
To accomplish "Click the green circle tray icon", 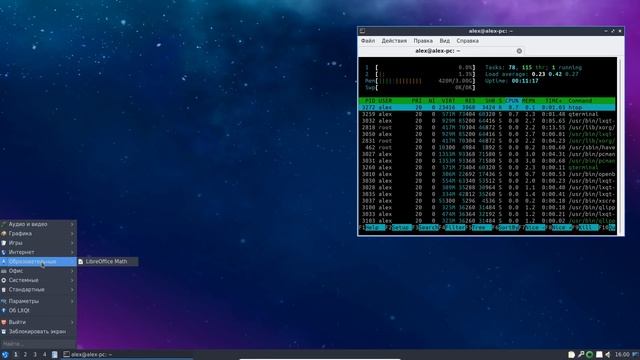I will click(589, 355).
